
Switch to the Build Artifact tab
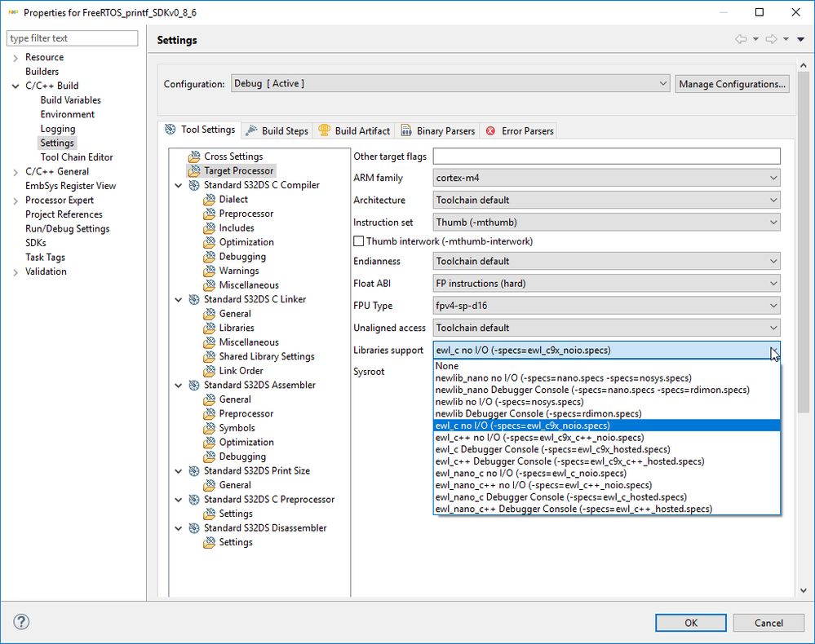point(355,131)
